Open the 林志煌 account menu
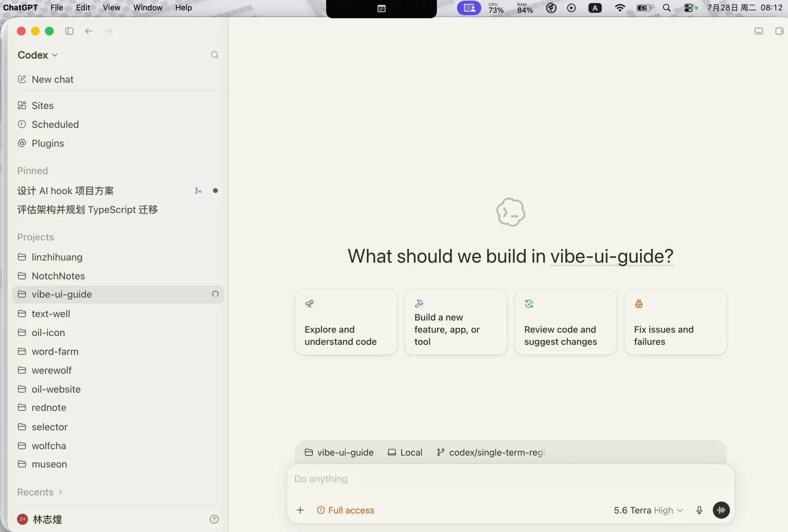This screenshot has width=788, height=532. click(x=40, y=519)
